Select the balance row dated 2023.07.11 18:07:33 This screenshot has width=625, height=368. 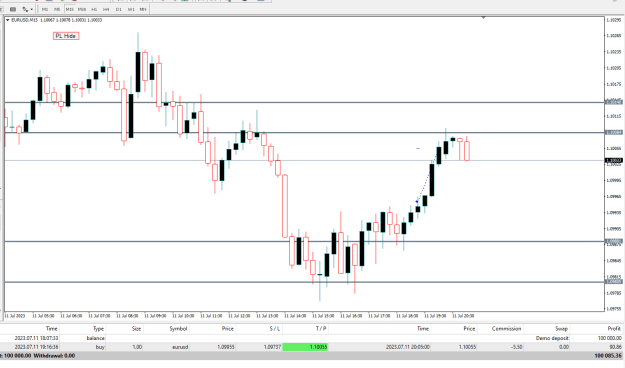(x=312, y=338)
